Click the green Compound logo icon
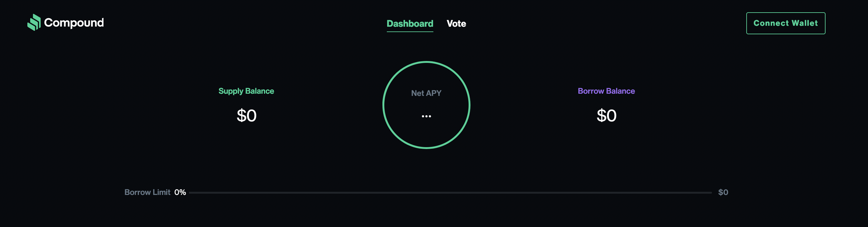 [x=34, y=23]
